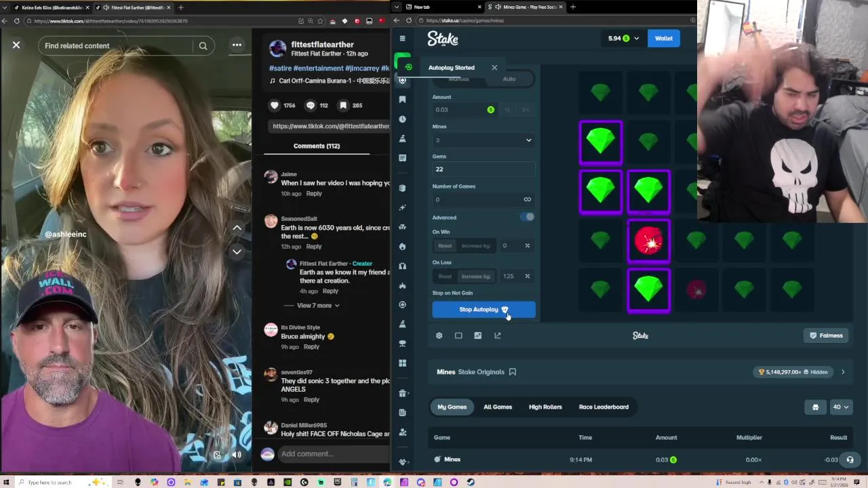Like the video with heart icon (1756)
The height and width of the screenshot is (488, 868).
(x=275, y=105)
